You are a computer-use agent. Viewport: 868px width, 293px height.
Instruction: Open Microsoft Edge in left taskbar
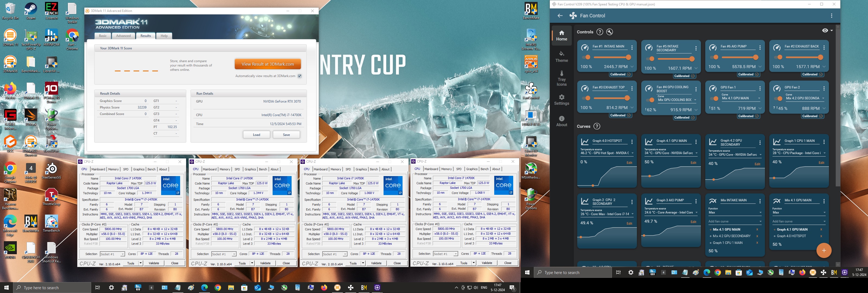[205, 288]
